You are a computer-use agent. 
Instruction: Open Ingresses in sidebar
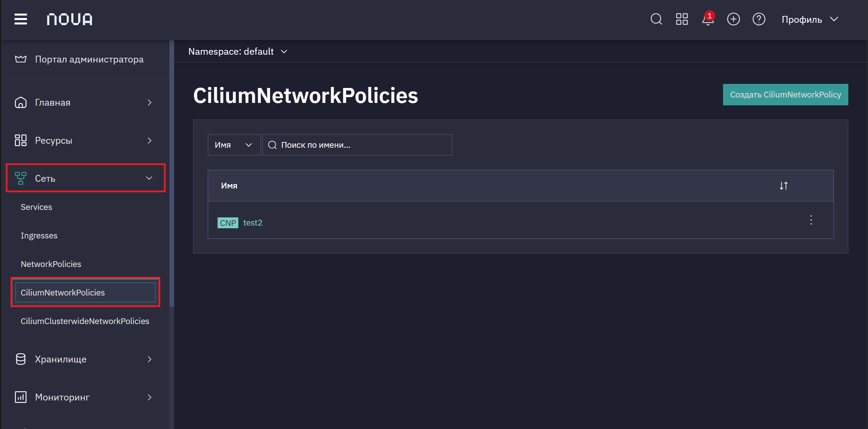click(39, 235)
